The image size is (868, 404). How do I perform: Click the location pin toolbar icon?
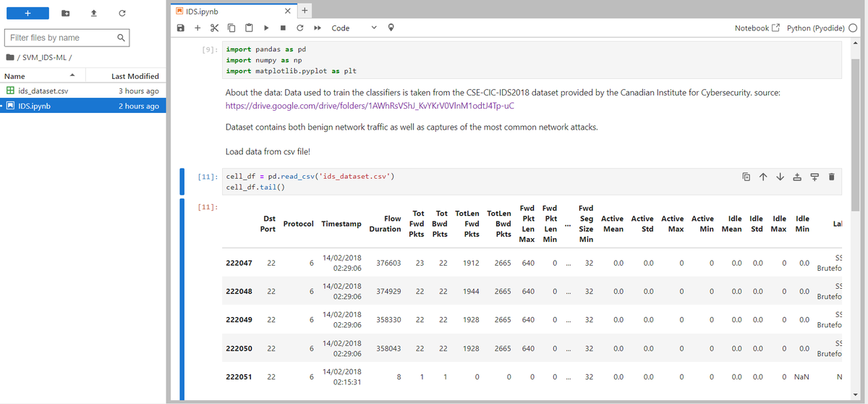click(x=391, y=28)
